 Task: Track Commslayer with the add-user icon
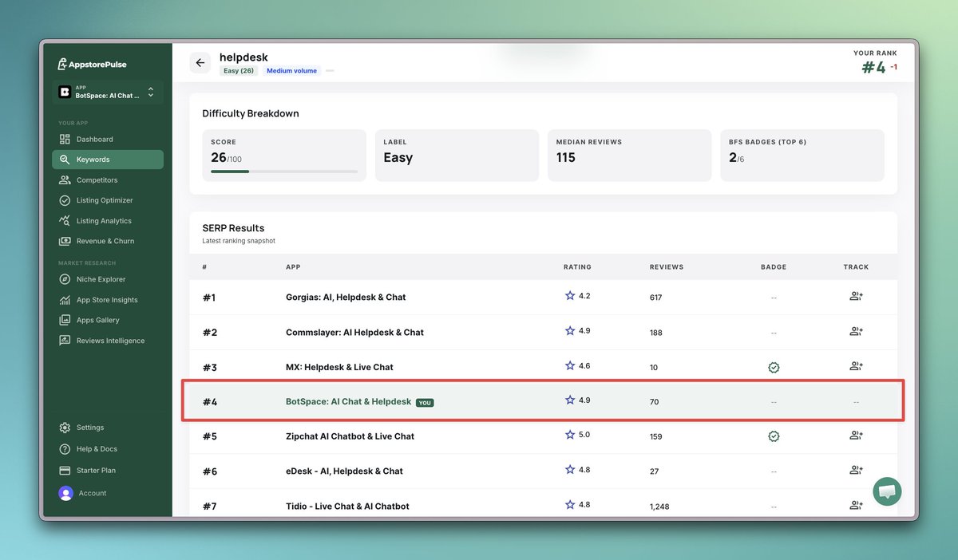(x=856, y=332)
